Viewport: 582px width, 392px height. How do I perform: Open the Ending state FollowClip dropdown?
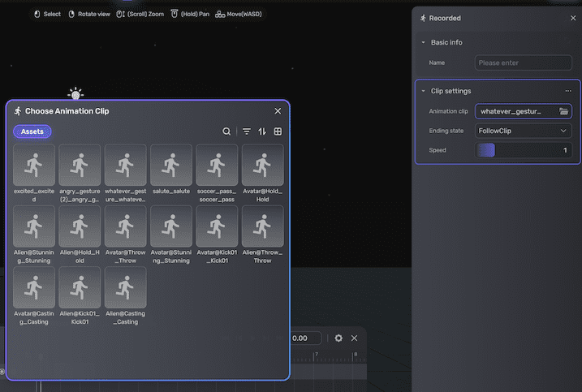524,131
